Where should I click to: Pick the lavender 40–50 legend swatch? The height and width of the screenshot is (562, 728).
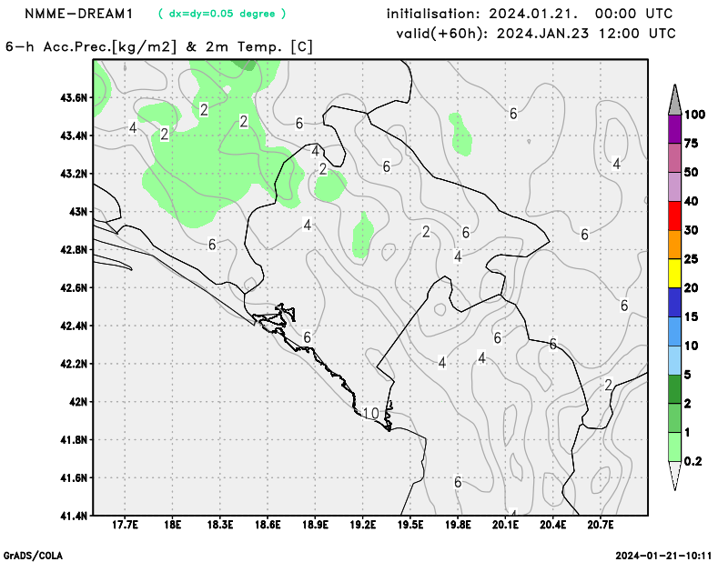pos(674,187)
